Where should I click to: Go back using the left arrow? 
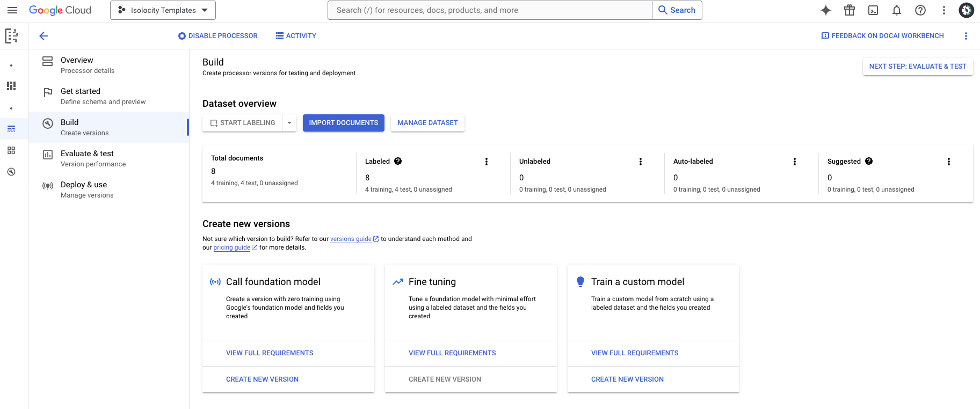tap(44, 36)
